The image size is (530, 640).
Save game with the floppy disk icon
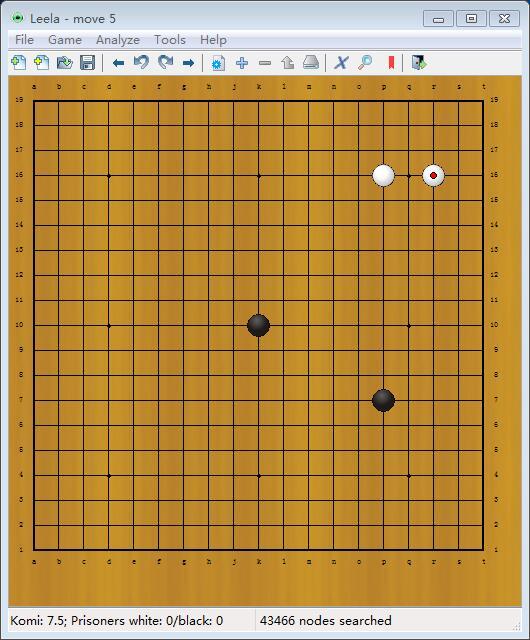(87, 63)
